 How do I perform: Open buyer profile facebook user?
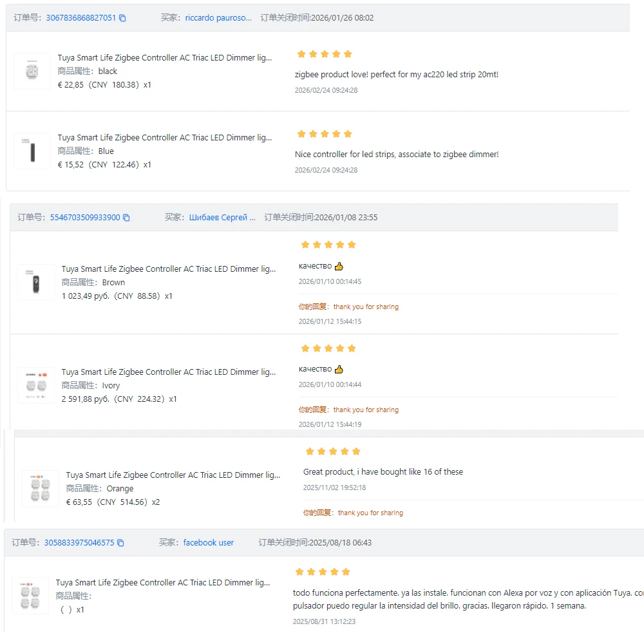tap(208, 542)
